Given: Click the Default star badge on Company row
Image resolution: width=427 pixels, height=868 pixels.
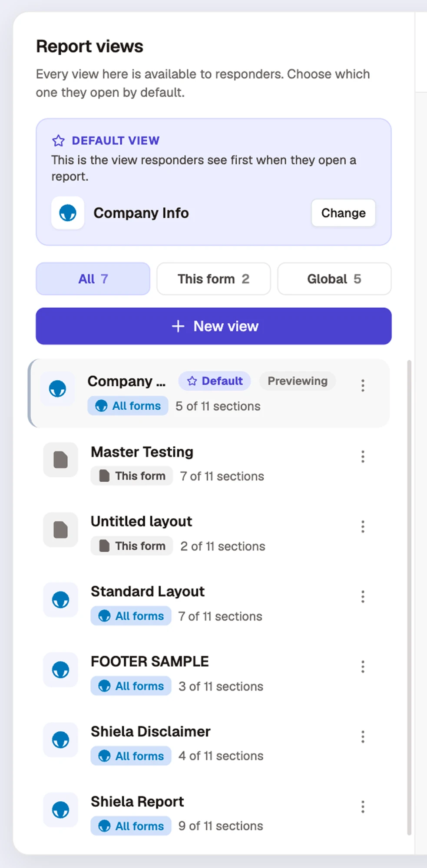Looking at the screenshot, I should click(x=215, y=381).
